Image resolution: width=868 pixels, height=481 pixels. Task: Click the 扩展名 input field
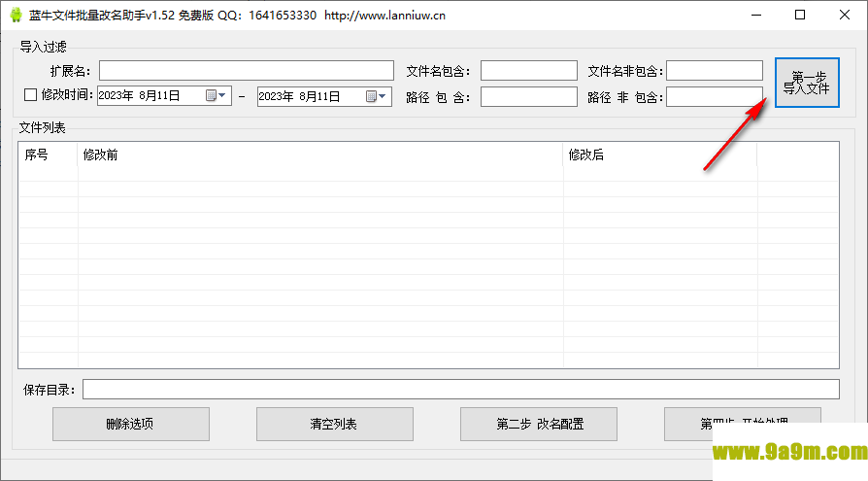pyautogui.click(x=247, y=71)
